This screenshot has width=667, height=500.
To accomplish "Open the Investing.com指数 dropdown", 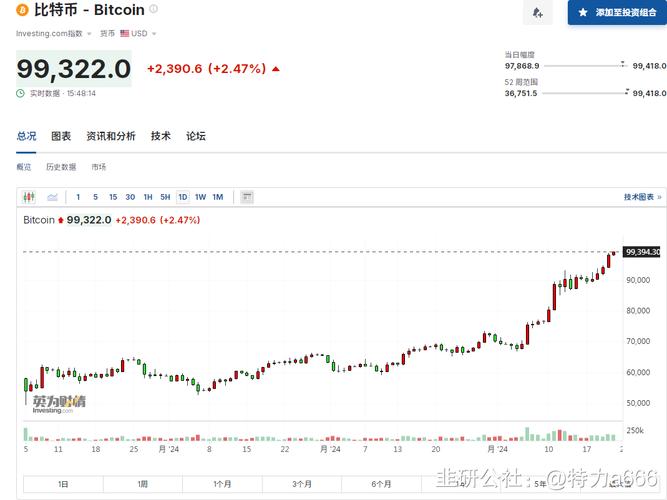I will [54, 34].
